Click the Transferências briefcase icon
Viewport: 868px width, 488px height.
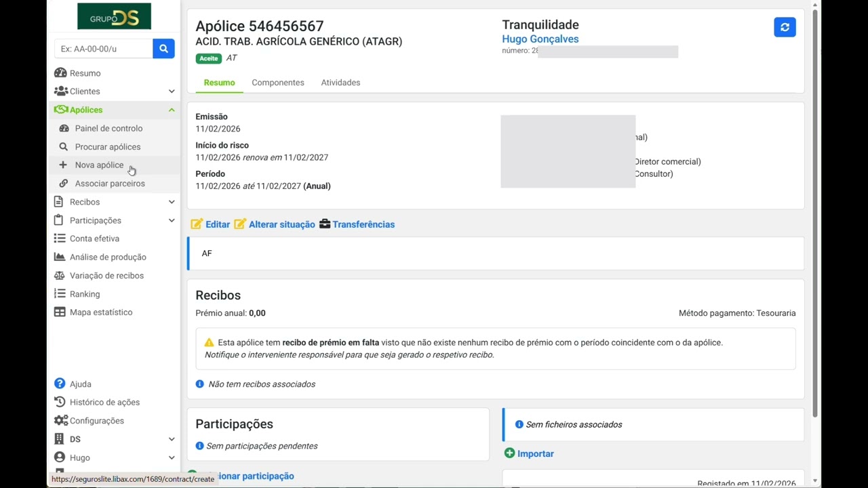pyautogui.click(x=325, y=224)
